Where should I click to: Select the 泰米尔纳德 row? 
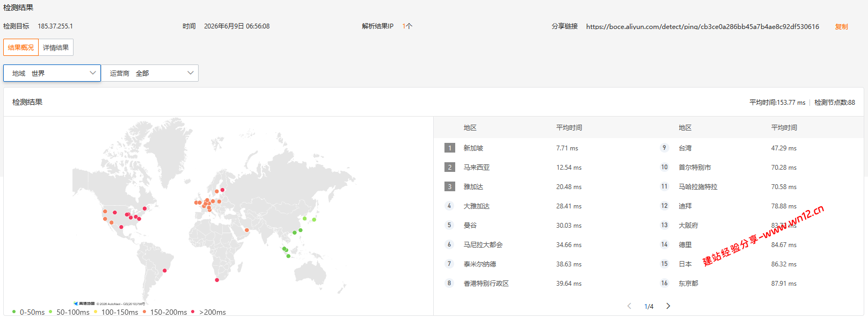point(541,264)
